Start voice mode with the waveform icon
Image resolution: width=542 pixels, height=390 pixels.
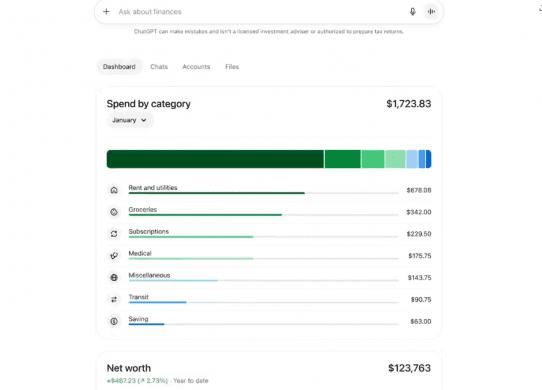click(431, 12)
